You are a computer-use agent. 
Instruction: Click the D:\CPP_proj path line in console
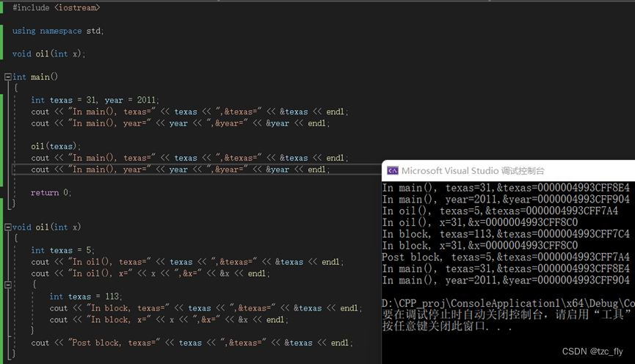tap(508, 303)
